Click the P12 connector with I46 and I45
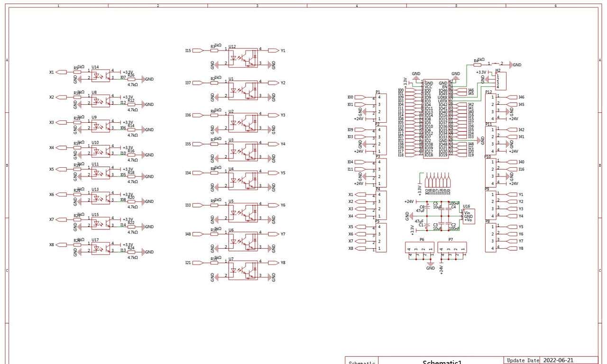607x364 pixels. tap(490, 108)
